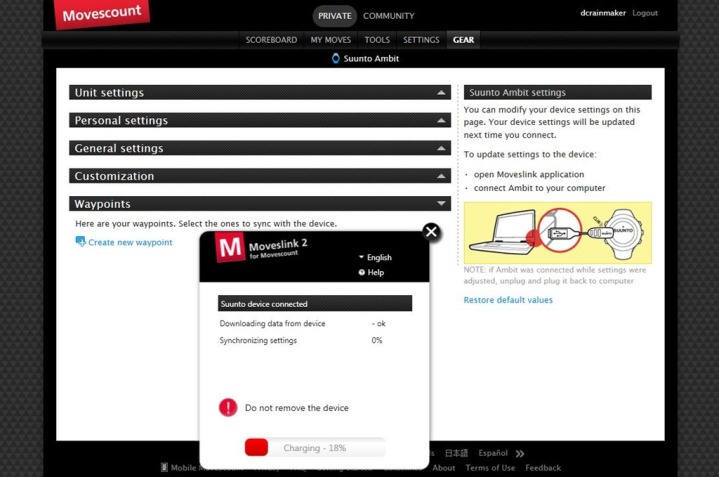The height and width of the screenshot is (477, 719).
Task: Expand the General settings section
Action: 260,148
